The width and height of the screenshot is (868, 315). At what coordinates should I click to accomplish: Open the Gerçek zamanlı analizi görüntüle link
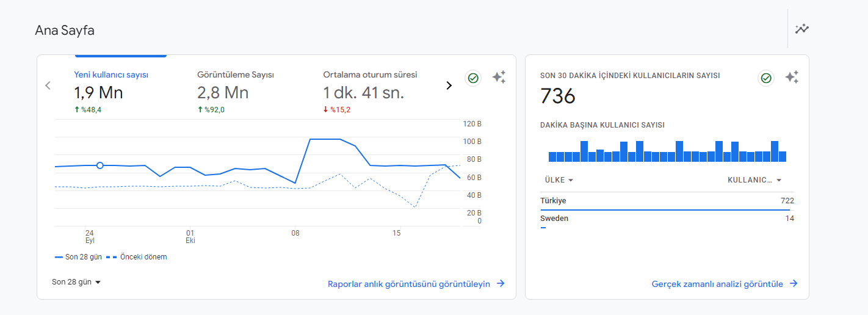717,284
